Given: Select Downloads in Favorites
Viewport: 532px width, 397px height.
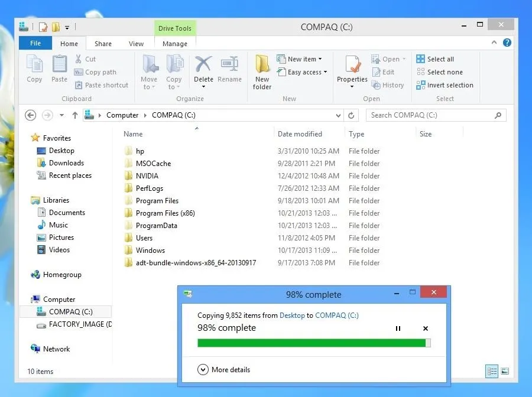Looking at the screenshot, I should tap(60, 163).
